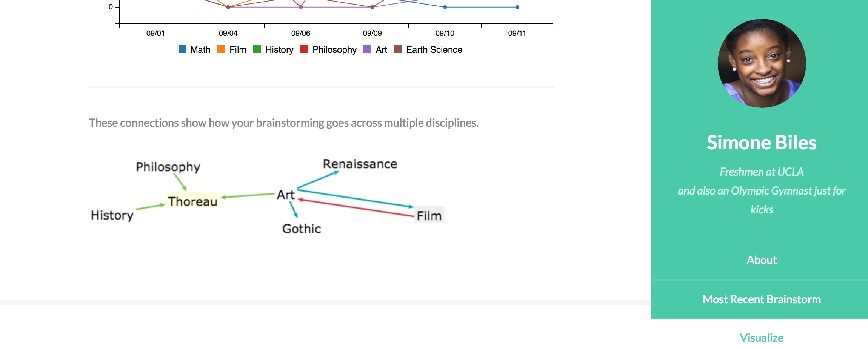Viewport: 868px width, 350px height.
Task: Select the Film node in connections graph
Action: coord(429,215)
